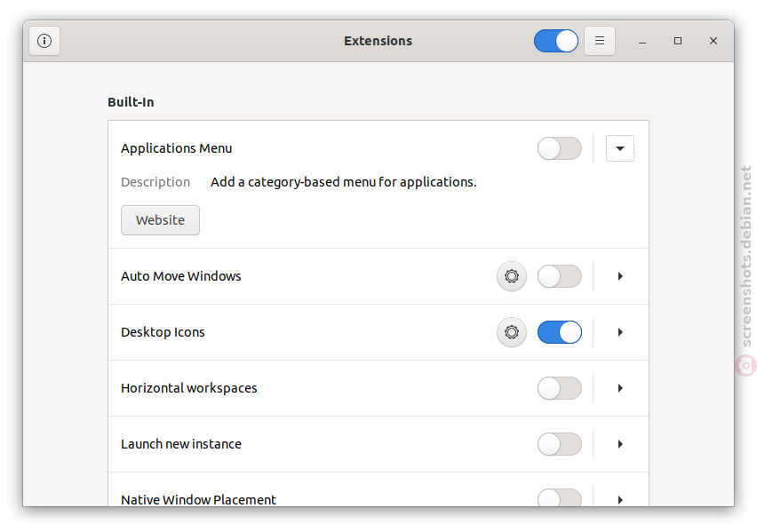Image resolution: width=757 pixels, height=532 pixels.
Task: Expand Horizontal workspaces details arrow
Action: coord(620,388)
